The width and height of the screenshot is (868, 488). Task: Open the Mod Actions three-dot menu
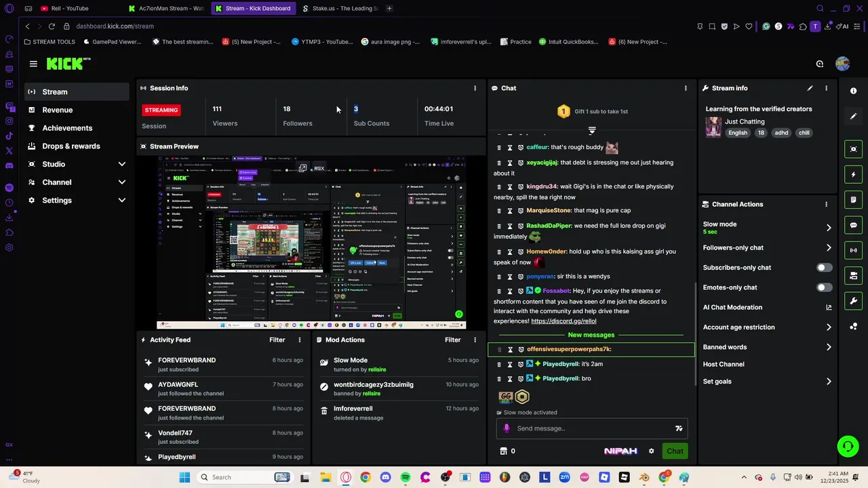click(x=475, y=340)
